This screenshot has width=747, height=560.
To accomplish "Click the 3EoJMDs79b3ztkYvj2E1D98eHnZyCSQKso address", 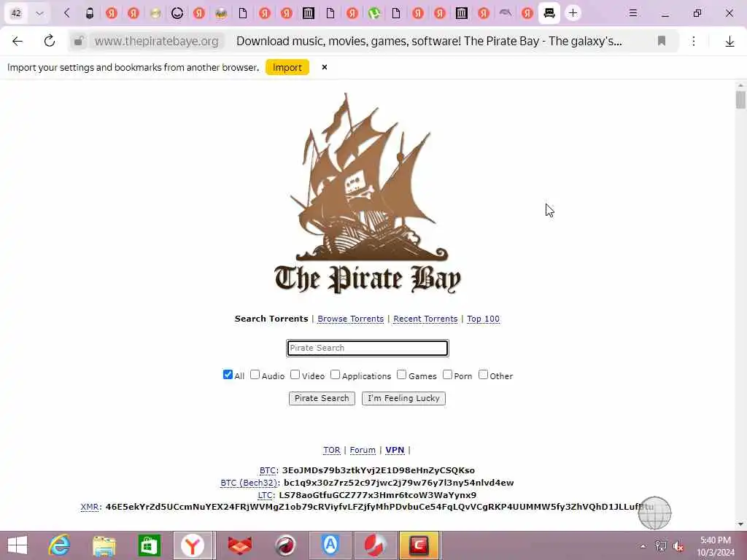I will tap(379, 470).
